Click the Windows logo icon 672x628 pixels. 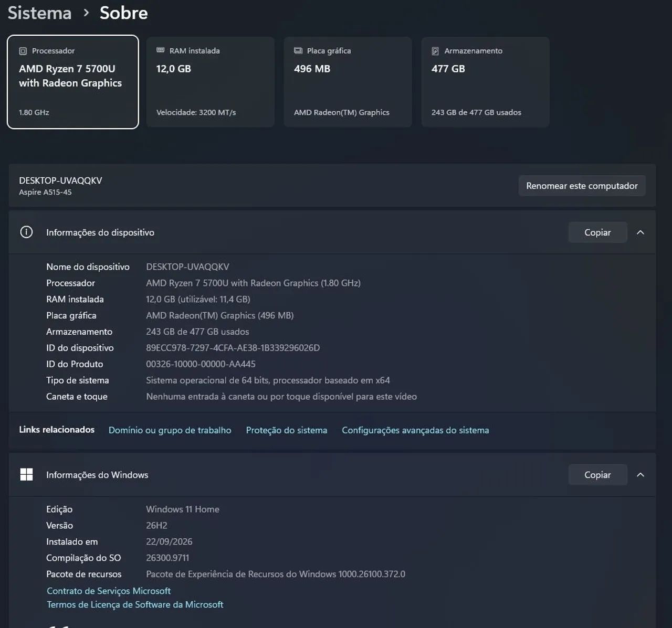[26, 474]
